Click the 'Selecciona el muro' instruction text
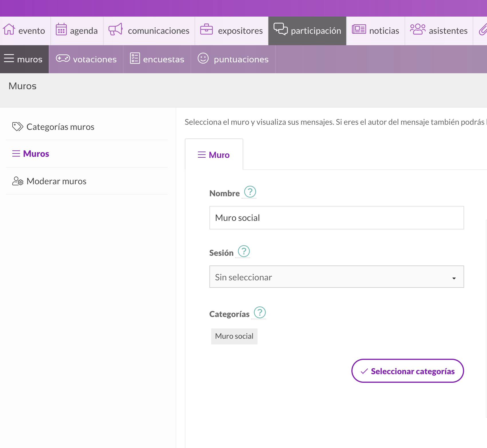The height and width of the screenshot is (448, 487). pyautogui.click(x=336, y=122)
